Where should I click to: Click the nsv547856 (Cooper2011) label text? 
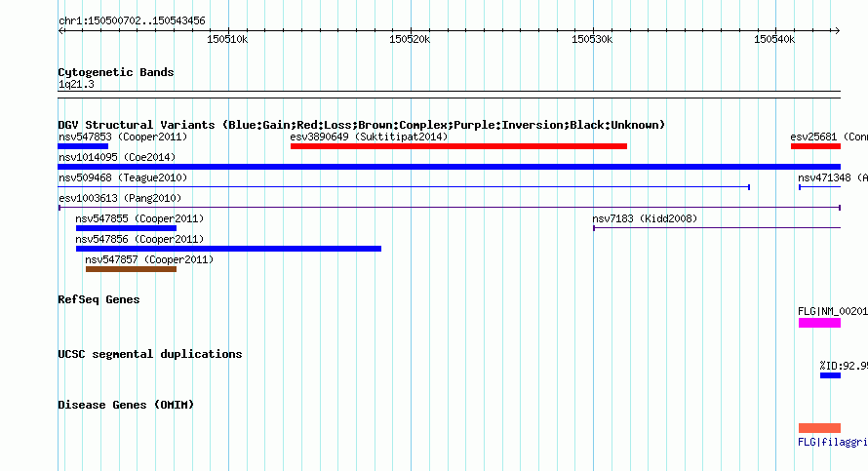coord(139,239)
